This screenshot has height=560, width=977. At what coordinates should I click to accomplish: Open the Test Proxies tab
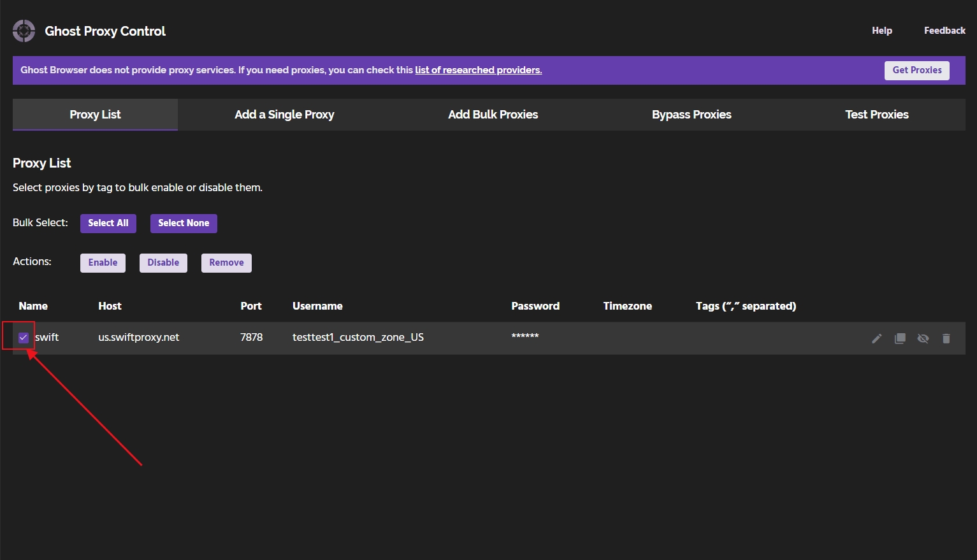(876, 115)
